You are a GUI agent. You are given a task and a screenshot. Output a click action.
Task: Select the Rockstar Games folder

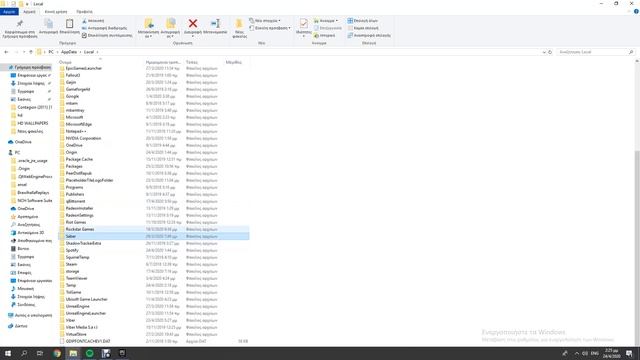tap(80, 229)
